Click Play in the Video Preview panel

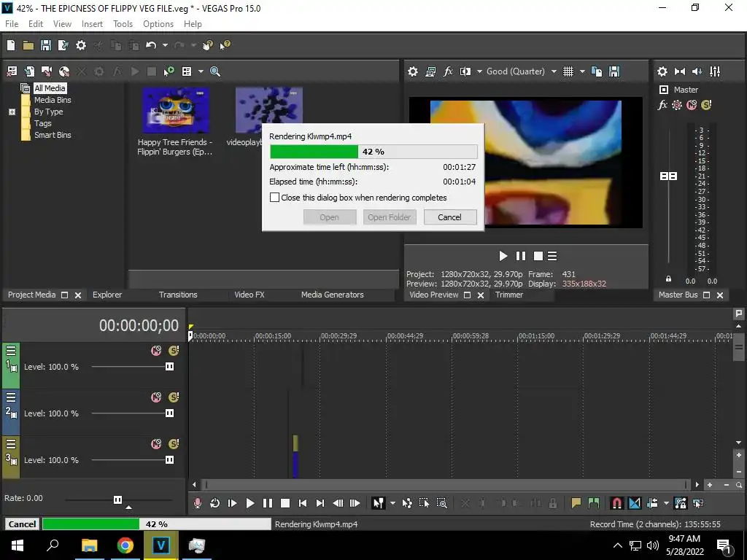click(x=503, y=256)
